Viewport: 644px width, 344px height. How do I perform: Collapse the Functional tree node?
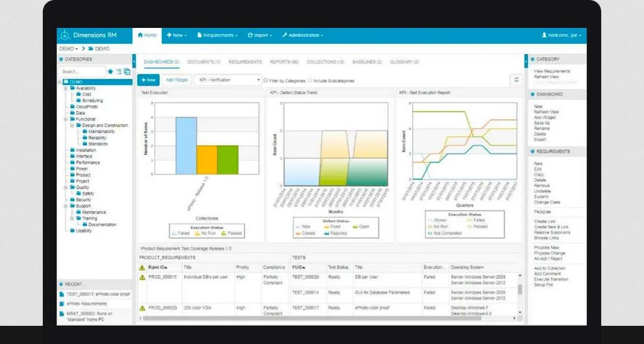pos(66,119)
